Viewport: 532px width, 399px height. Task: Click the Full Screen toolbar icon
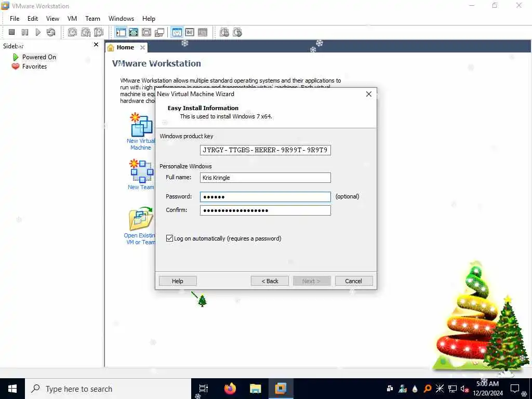tap(147, 32)
